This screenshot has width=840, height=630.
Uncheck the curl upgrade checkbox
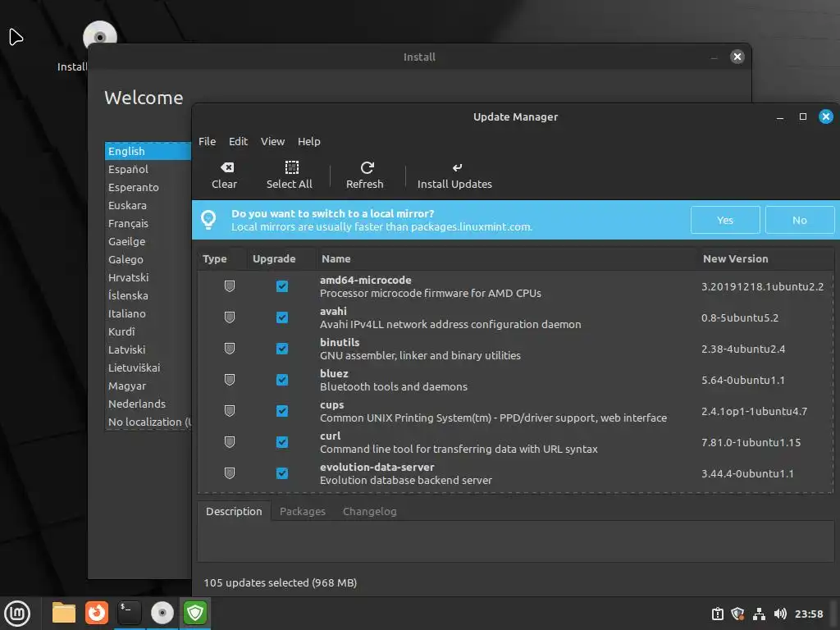point(282,441)
